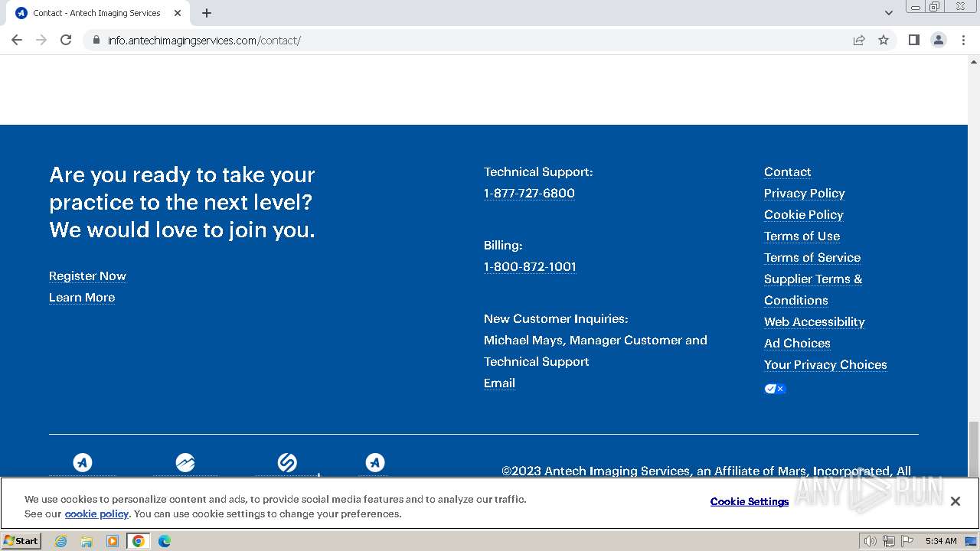Select the 'New Customer Inquiries:' label
Image resolution: width=980 pixels, height=551 pixels.
(x=556, y=319)
